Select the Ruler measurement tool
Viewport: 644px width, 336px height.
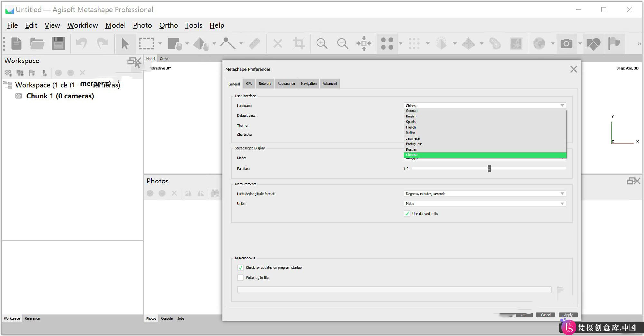tap(254, 43)
